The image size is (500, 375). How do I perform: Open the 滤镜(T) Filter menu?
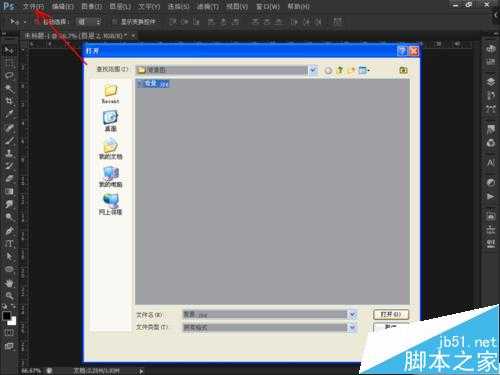[208, 6]
